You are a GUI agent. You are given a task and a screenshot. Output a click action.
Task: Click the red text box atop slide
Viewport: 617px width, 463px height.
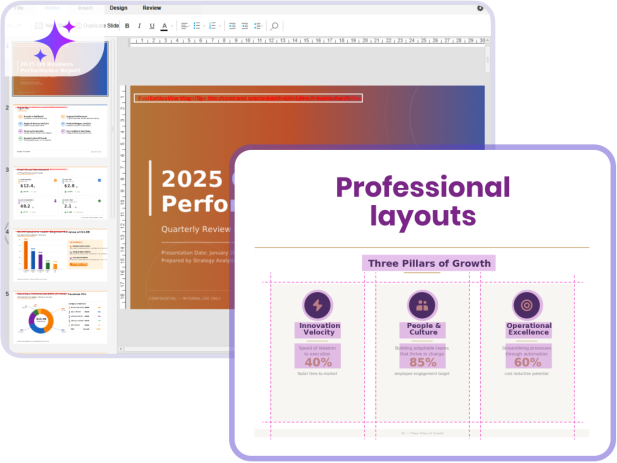[x=248, y=98]
